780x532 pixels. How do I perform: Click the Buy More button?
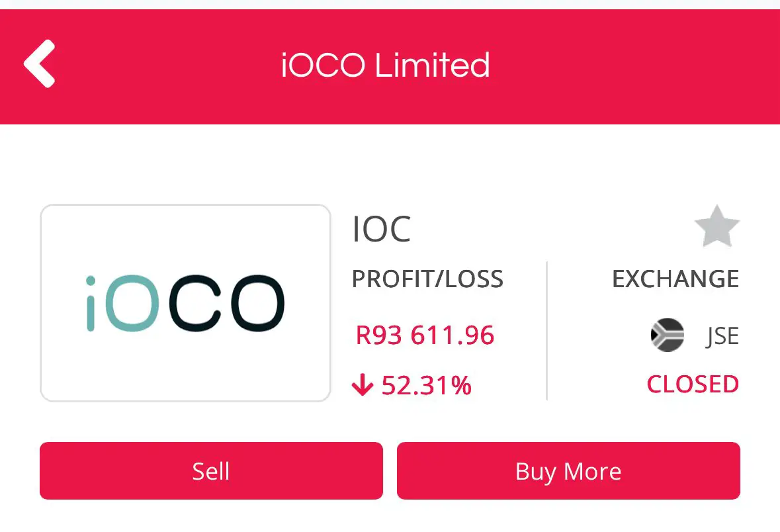(x=568, y=470)
